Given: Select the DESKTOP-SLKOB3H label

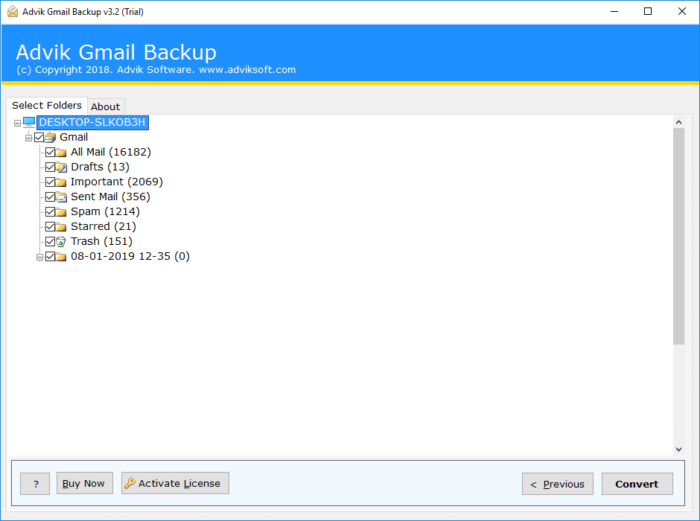Looking at the screenshot, I should pyautogui.click(x=92, y=122).
